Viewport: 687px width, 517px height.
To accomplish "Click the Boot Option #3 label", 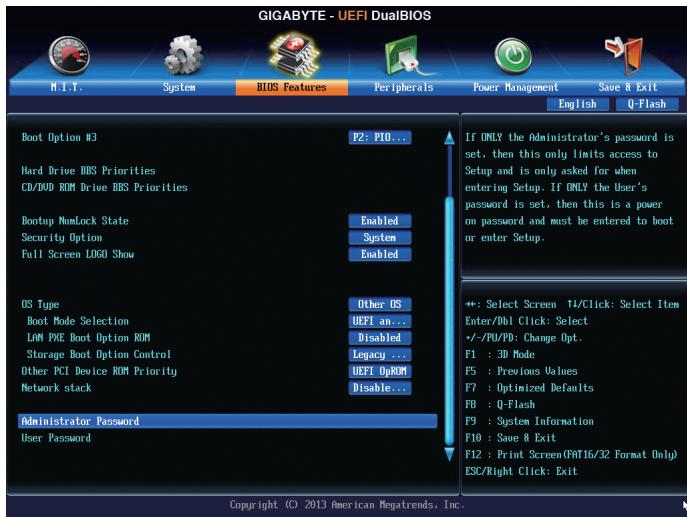I will pyautogui.click(x=59, y=137).
